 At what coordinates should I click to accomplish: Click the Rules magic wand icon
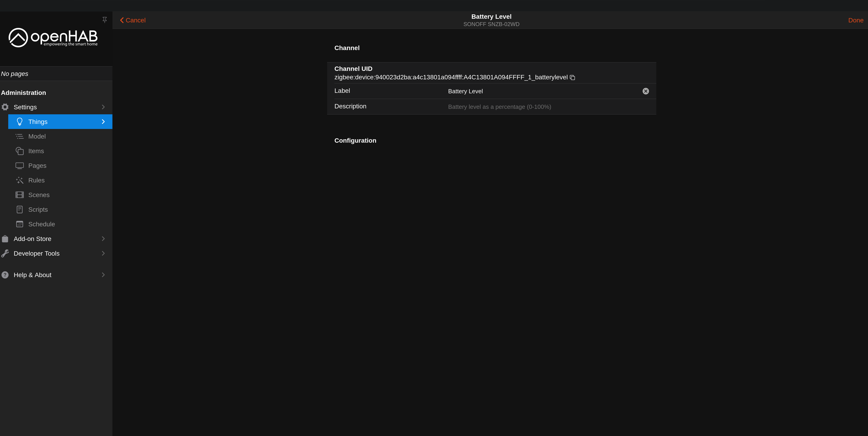[x=19, y=180]
